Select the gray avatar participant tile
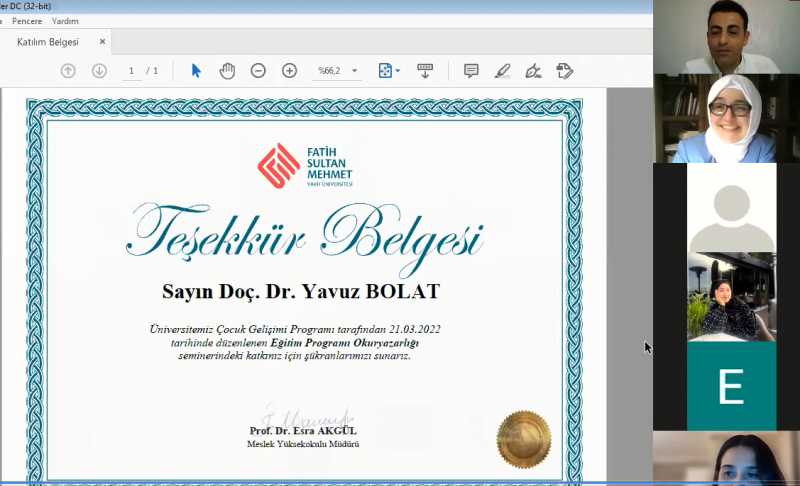Image resolution: width=800 pixels, height=486 pixels. coord(731,208)
